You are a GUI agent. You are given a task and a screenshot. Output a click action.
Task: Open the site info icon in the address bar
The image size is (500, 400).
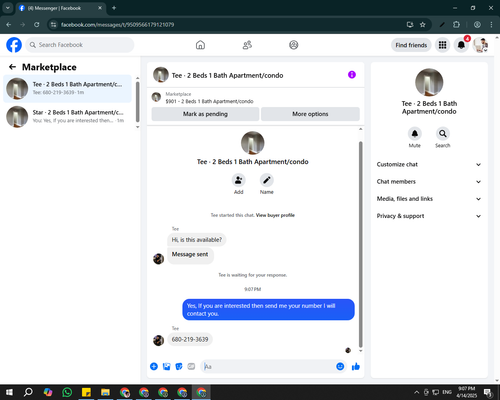pyautogui.click(x=53, y=25)
